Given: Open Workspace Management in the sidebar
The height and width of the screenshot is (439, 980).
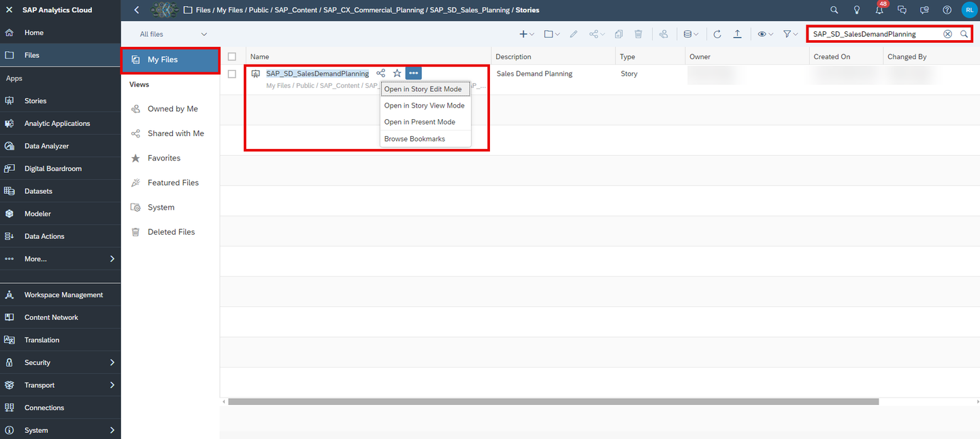Looking at the screenshot, I should pyautogui.click(x=61, y=295).
